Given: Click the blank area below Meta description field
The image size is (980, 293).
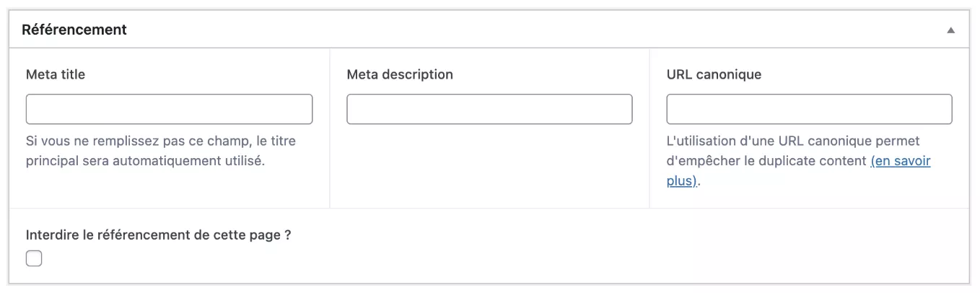Looking at the screenshot, I should [489, 170].
